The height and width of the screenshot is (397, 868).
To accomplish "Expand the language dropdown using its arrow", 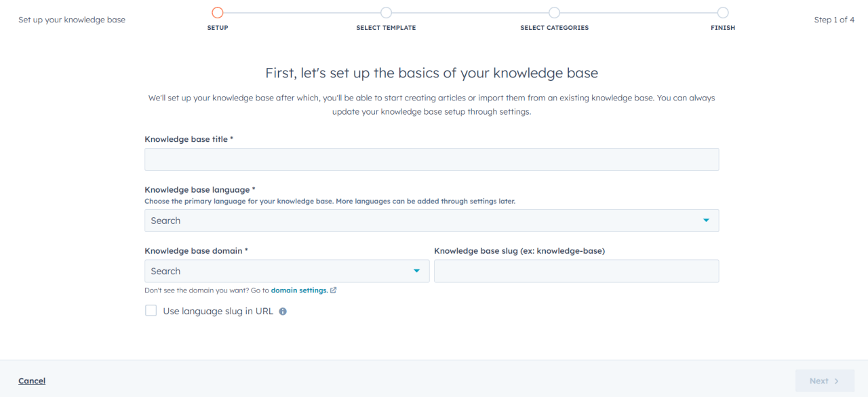I will coord(706,220).
